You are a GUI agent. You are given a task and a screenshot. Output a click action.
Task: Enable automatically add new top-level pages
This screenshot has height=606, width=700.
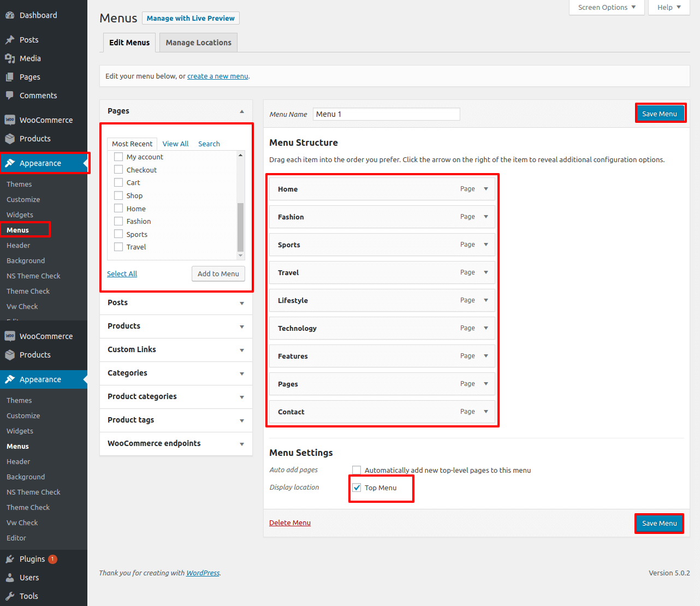coord(357,470)
